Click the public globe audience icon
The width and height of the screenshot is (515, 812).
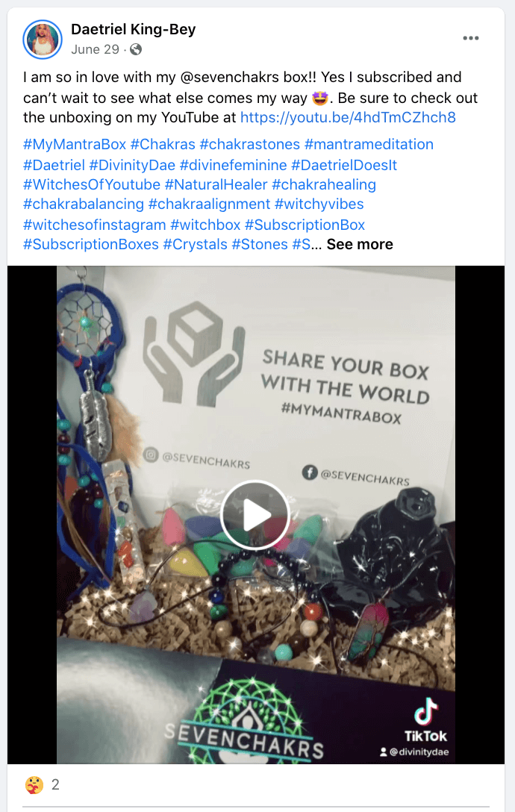(x=136, y=49)
